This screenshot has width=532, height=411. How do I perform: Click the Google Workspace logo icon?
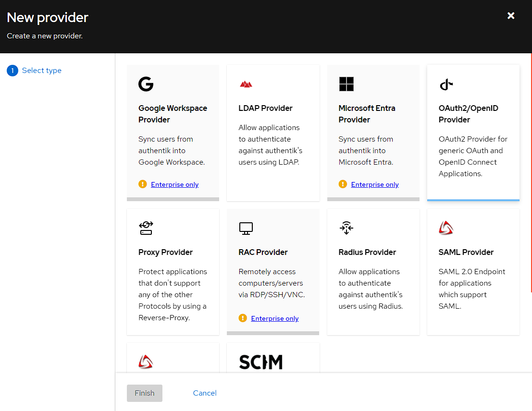point(146,84)
